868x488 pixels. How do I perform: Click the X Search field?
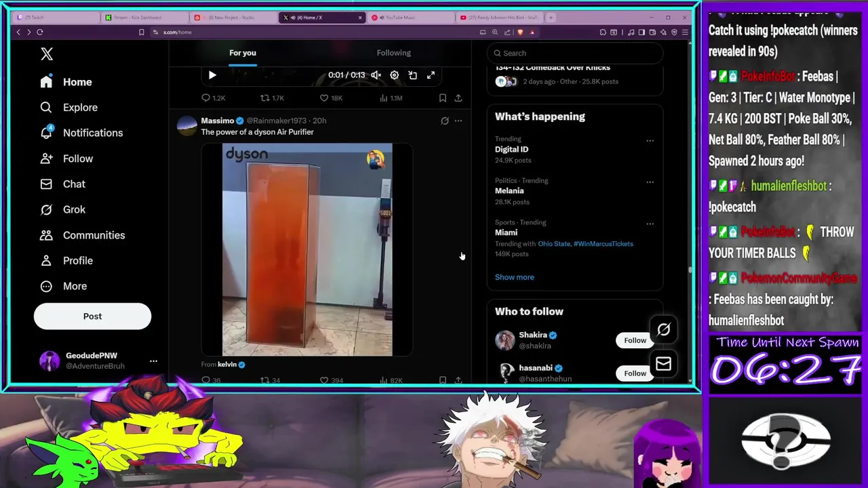(575, 53)
